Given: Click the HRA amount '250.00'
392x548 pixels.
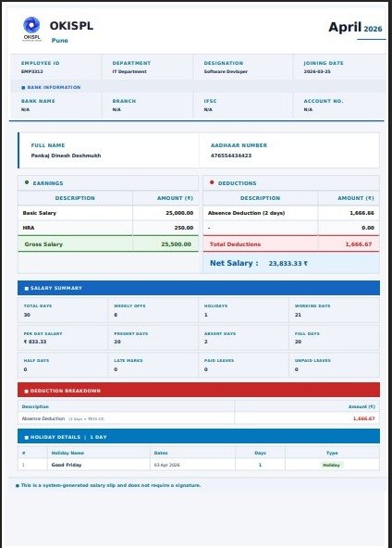Looking at the screenshot, I should [184, 228].
